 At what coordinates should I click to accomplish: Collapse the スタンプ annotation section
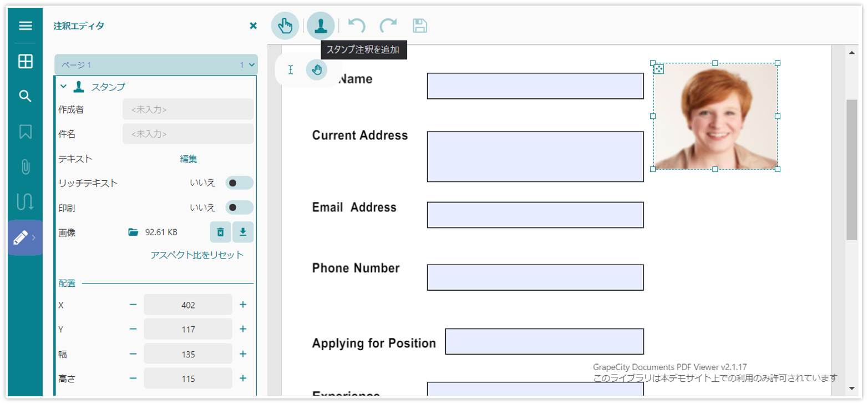[x=63, y=87]
